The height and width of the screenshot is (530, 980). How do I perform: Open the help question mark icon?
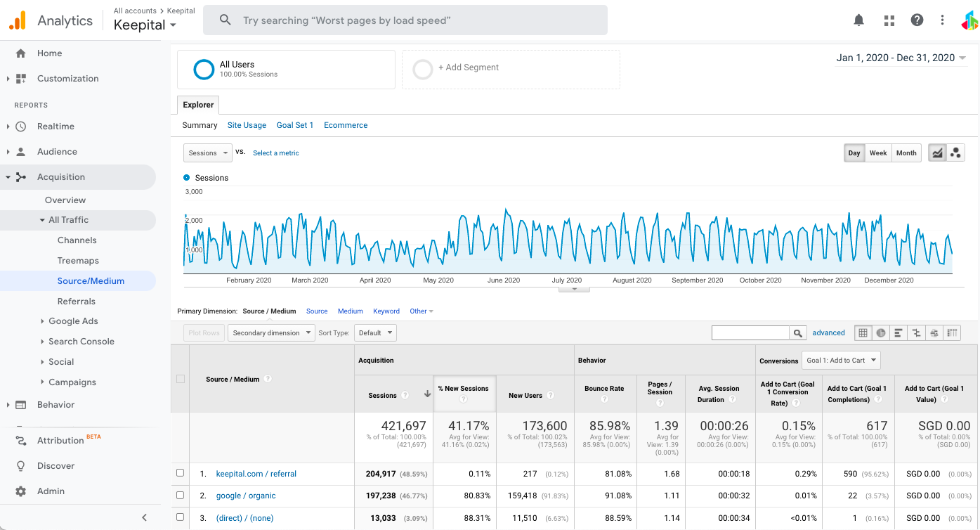[x=917, y=20]
